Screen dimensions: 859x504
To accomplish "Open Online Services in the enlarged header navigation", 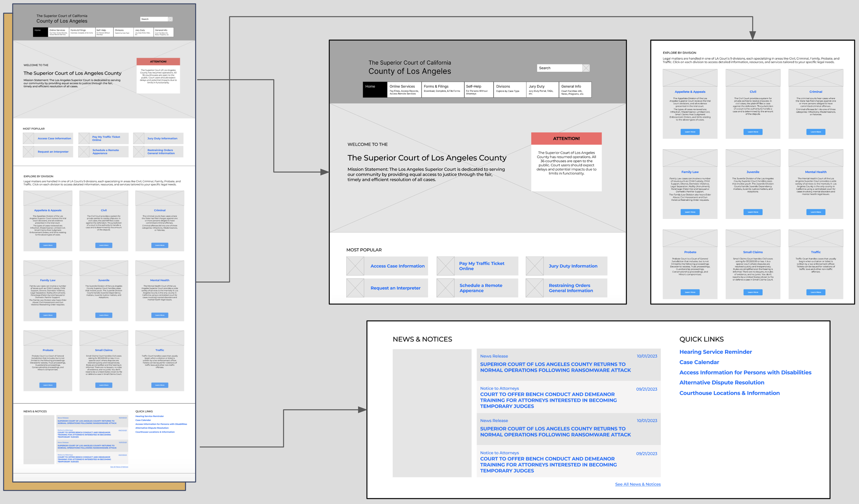I will 404,90.
